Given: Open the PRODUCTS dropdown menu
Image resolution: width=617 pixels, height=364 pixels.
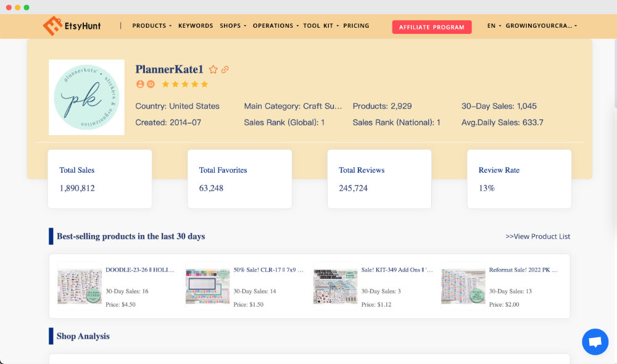Looking at the screenshot, I should 152,25.
